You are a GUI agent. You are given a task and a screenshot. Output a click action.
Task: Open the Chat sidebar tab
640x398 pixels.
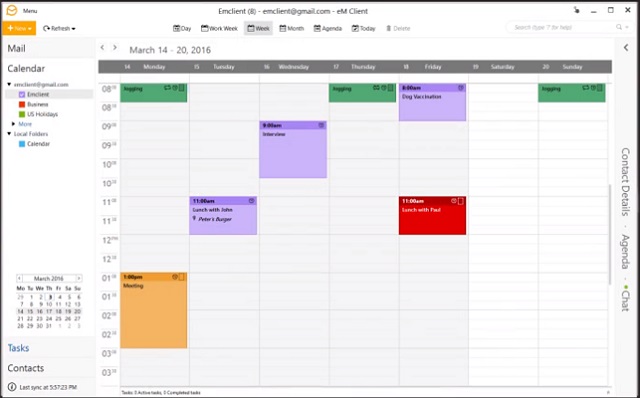tap(625, 299)
